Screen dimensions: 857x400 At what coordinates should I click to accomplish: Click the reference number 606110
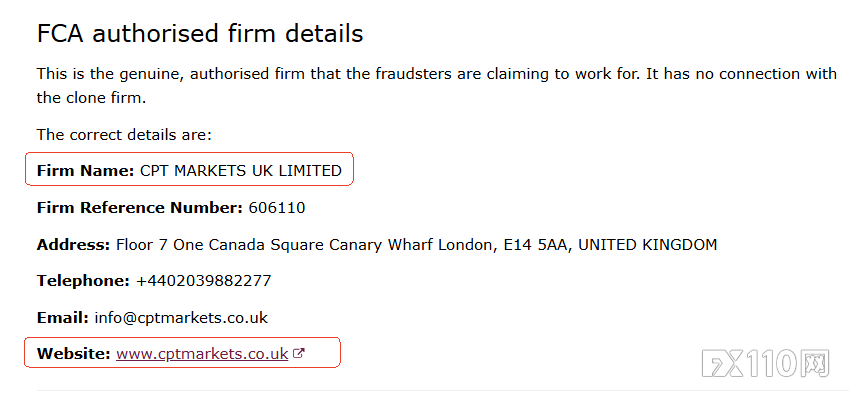[x=277, y=208]
